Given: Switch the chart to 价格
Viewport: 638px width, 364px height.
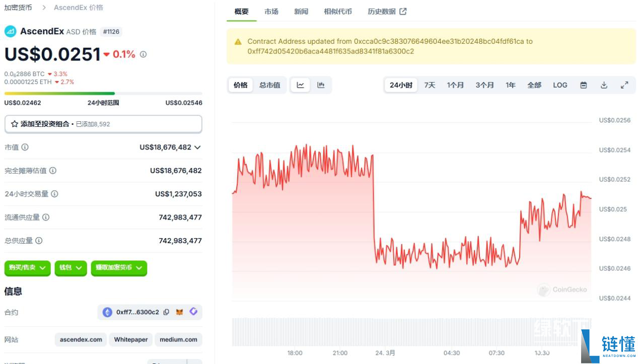Looking at the screenshot, I should 241,85.
